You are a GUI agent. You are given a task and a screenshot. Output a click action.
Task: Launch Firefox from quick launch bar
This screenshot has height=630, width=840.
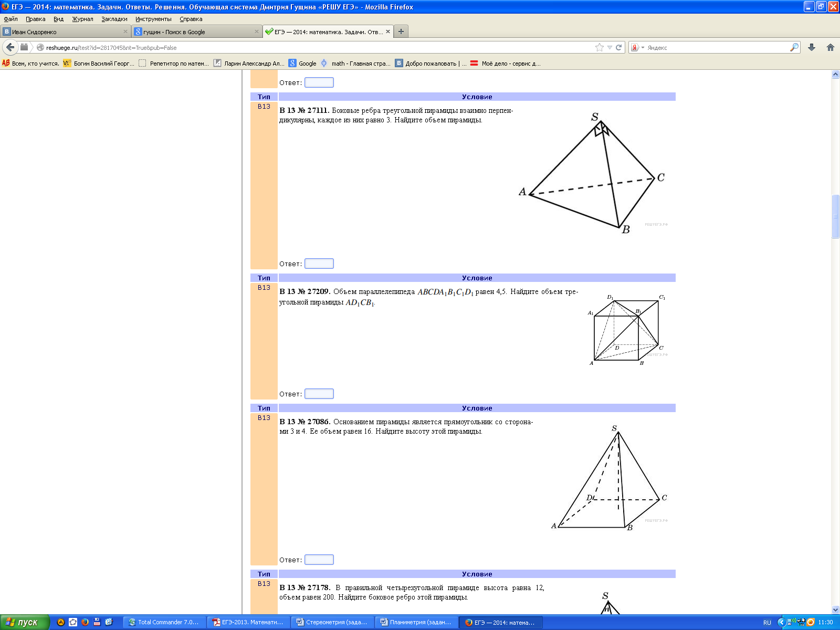[85, 622]
